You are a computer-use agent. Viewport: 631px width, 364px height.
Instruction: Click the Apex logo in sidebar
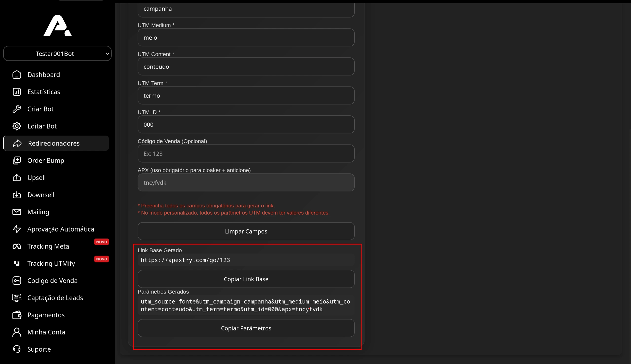(x=57, y=25)
